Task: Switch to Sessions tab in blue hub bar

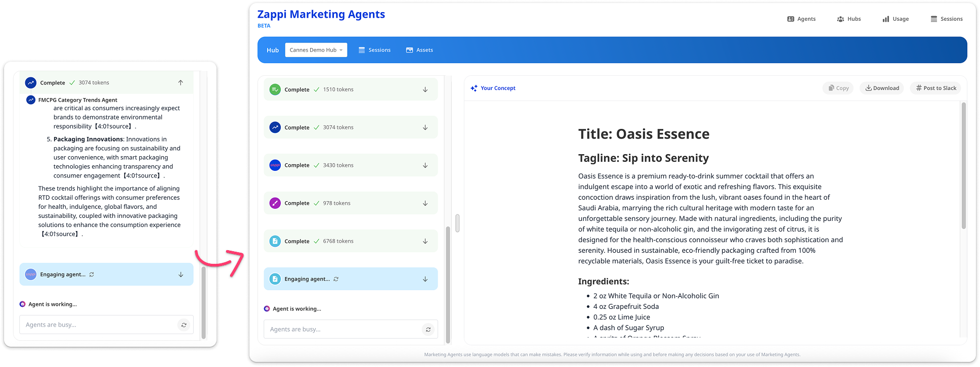Action: click(374, 50)
